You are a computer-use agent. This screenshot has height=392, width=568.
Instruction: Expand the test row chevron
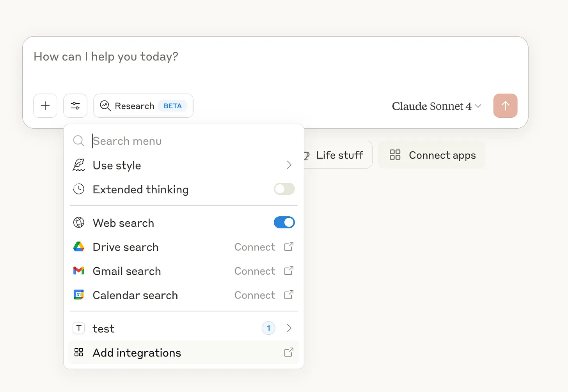click(289, 328)
